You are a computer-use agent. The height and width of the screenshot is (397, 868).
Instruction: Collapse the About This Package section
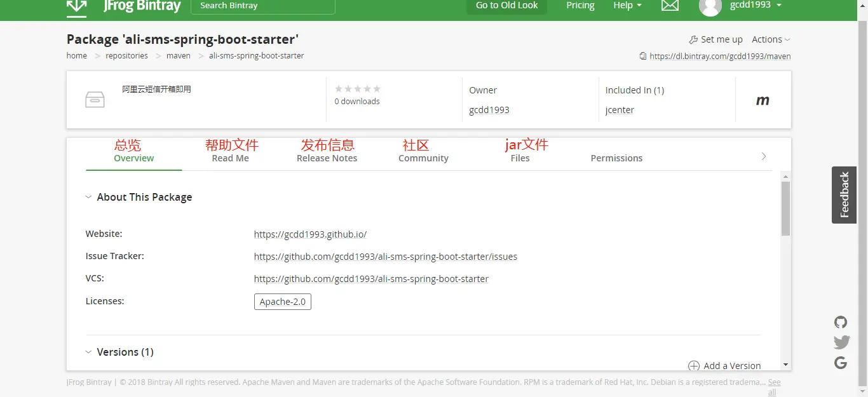click(x=88, y=198)
